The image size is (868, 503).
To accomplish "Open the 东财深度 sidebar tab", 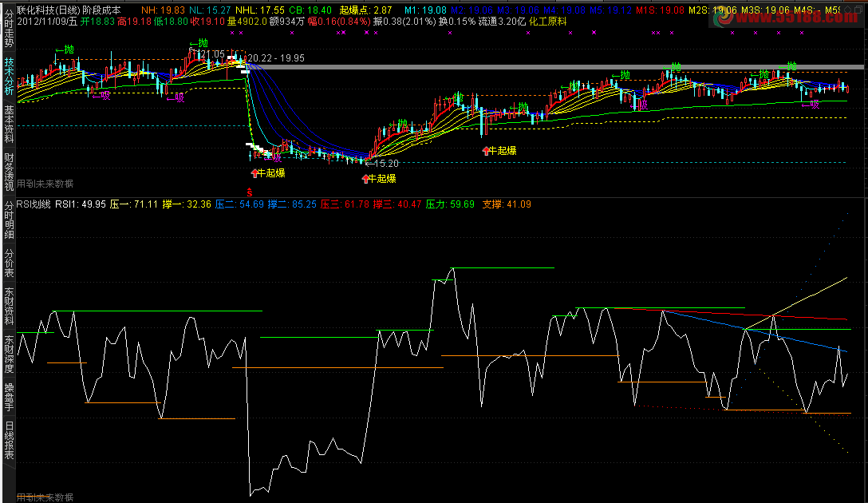I will coord(9,354).
